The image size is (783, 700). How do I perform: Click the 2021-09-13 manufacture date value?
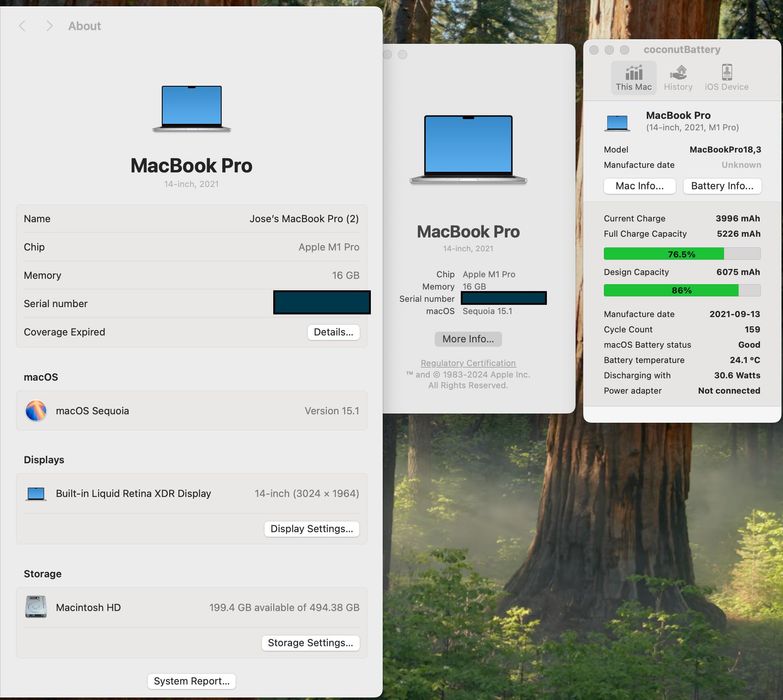[x=735, y=314]
